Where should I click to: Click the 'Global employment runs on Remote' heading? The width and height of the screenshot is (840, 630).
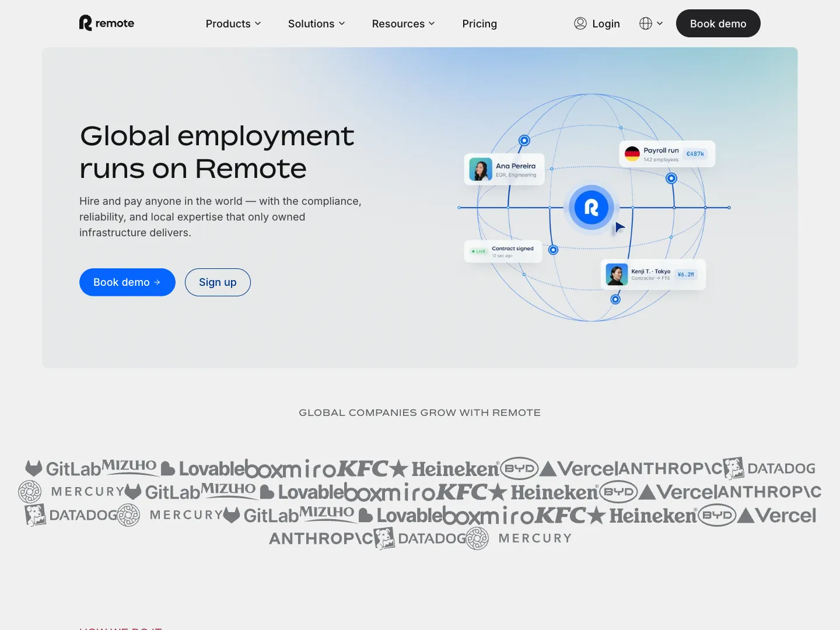(217, 152)
